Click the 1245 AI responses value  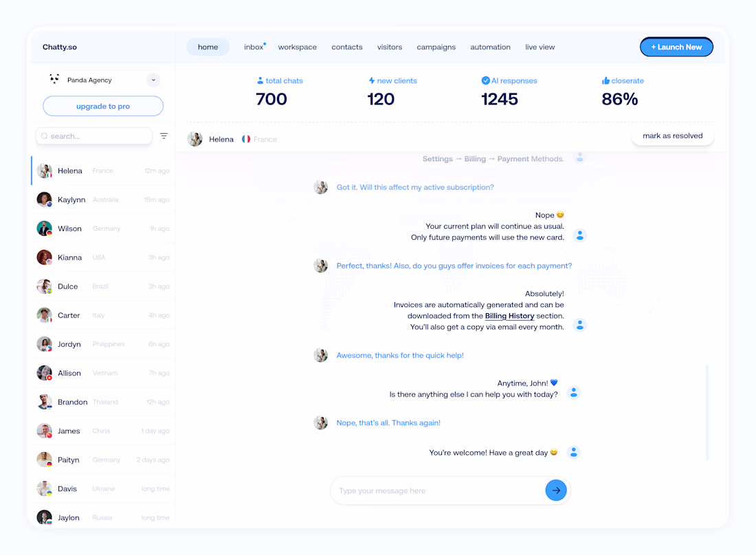pos(500,99)
